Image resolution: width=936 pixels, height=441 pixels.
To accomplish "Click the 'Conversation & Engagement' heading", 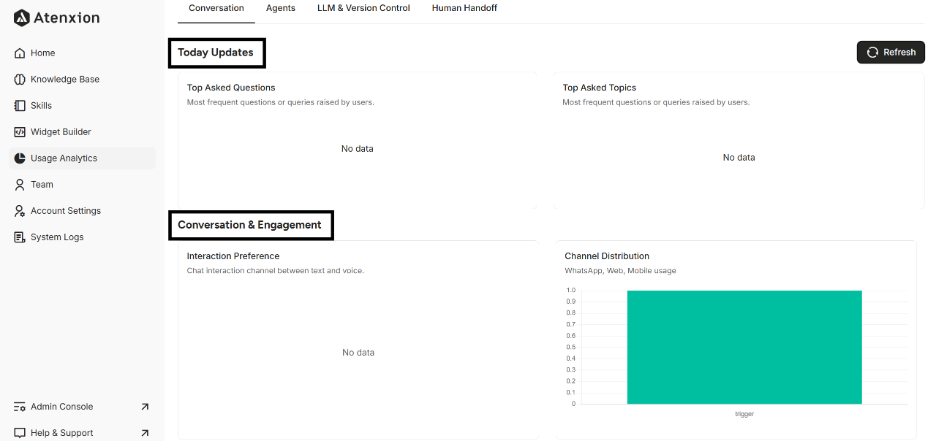I will [250, 225].
